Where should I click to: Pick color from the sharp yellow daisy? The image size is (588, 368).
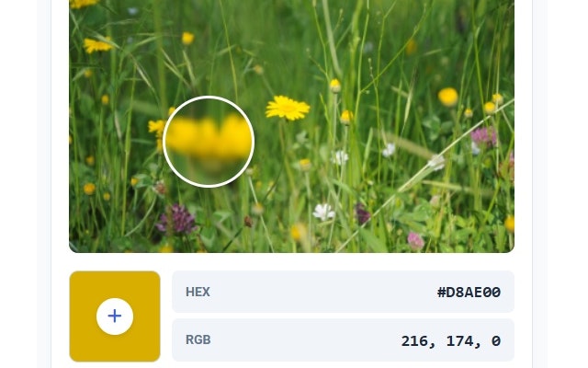288,108
